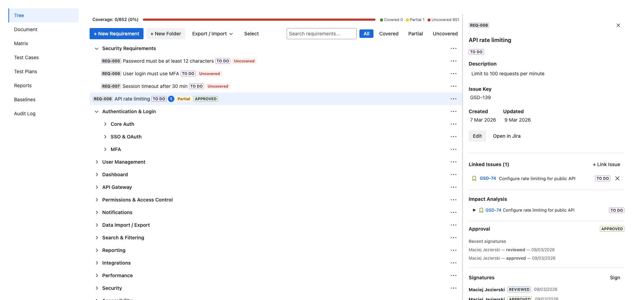Open more options for Security Requirements folder

[x=454, y=48]
